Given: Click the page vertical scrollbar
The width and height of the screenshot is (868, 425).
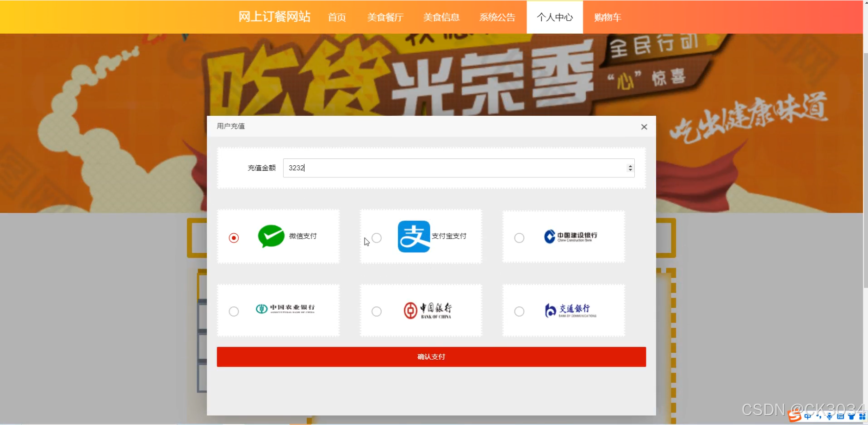Looking at the screenshot, I should click(x=865, y=171).
